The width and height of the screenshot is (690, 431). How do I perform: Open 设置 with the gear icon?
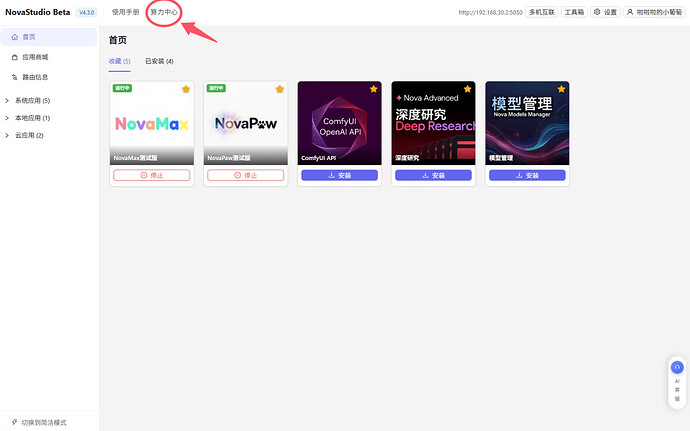tap(606, 12)
